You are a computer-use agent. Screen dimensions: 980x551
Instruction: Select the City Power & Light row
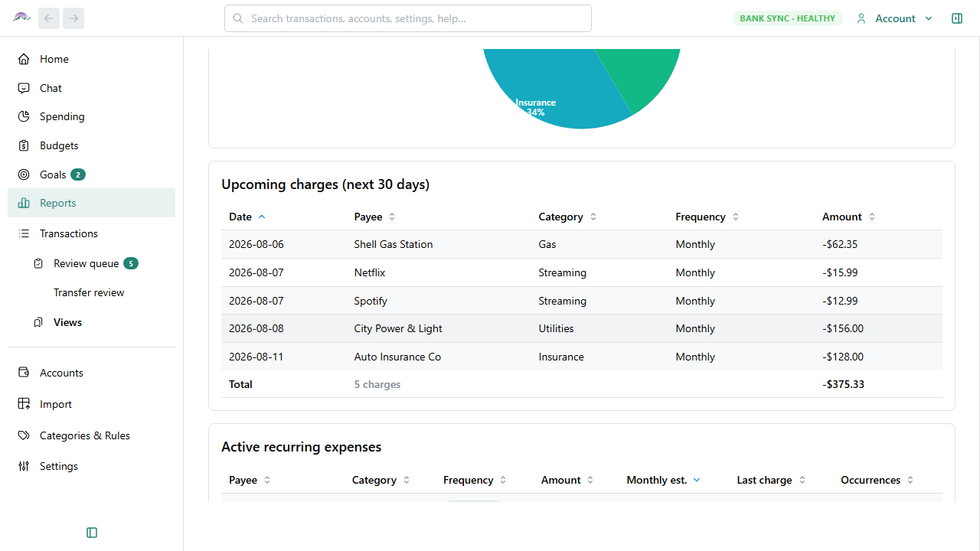[x=582, y=328]
